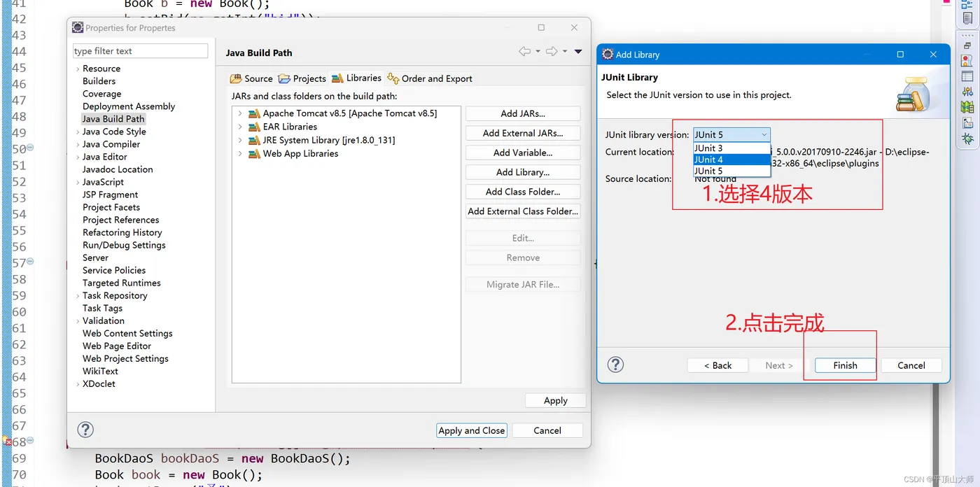This screenshot has height=487, width=980.
Task: Click the Apply button
Action: click(x=556, y=400)
